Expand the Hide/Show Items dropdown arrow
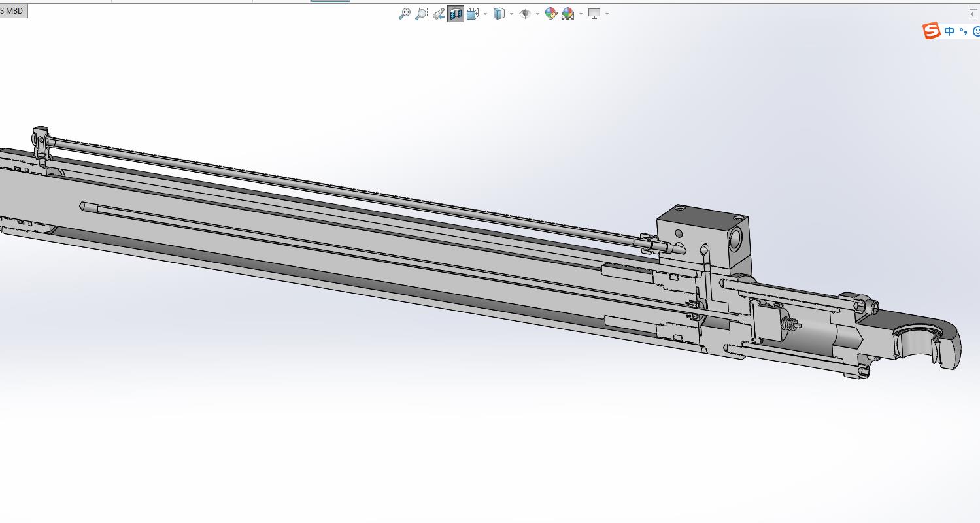This screenshot has width=980, height=523. pyautogui.click(x=537, y=14)
